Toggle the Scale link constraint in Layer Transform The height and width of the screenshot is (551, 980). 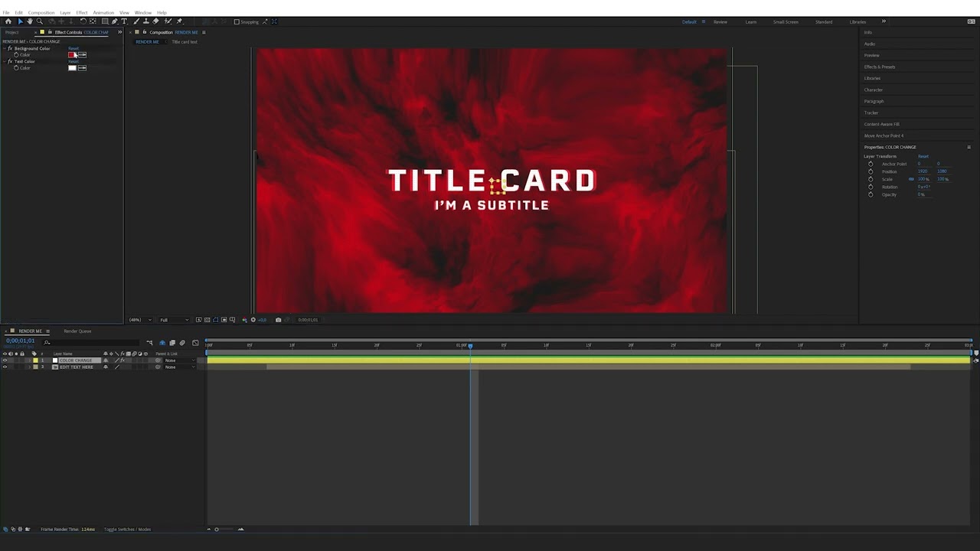tap(910, 178)
